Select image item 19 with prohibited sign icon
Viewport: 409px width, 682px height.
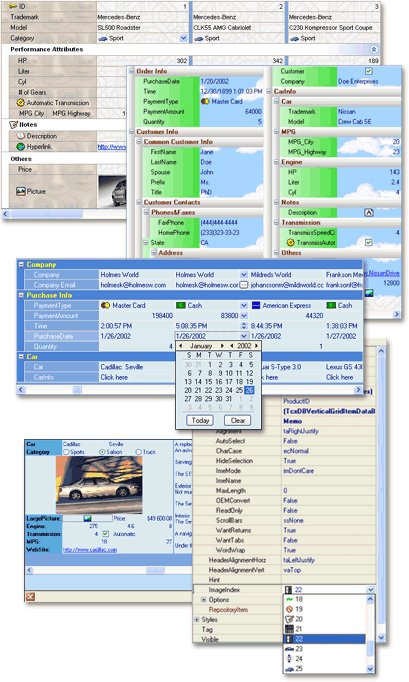pyautogui.click(x=324, y=609)
